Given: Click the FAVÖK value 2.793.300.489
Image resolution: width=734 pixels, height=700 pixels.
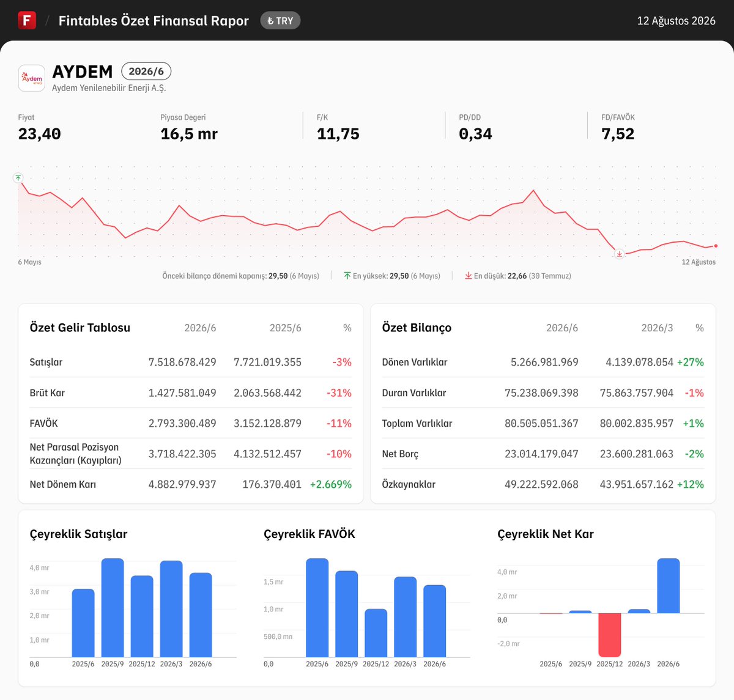Looking at the screenshot, I should (x=182, y=423).
